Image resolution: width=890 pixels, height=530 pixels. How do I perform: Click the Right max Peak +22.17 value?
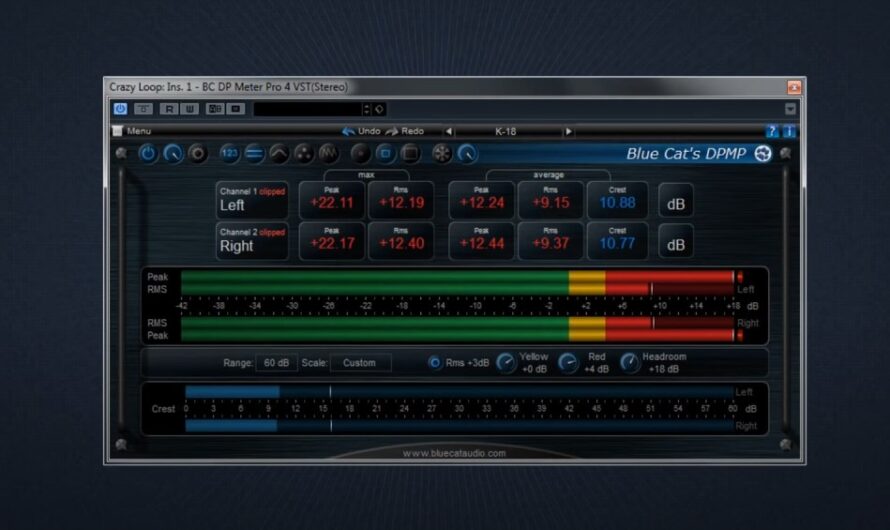(x=332, y=241)
